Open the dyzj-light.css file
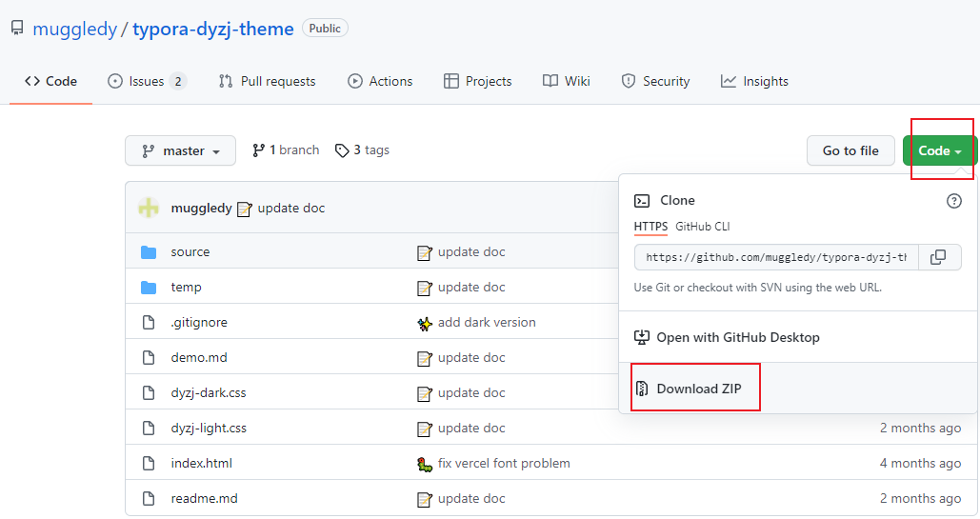Screen dimensions: 980x519 [209, 429]
